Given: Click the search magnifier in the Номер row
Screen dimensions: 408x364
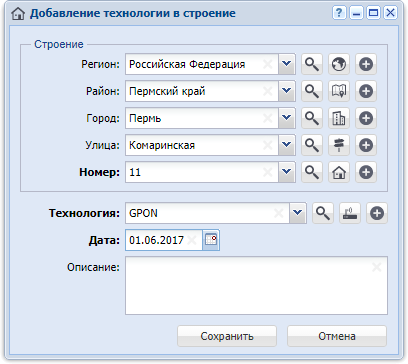Looking at the screenshot, I should [312, 172].
